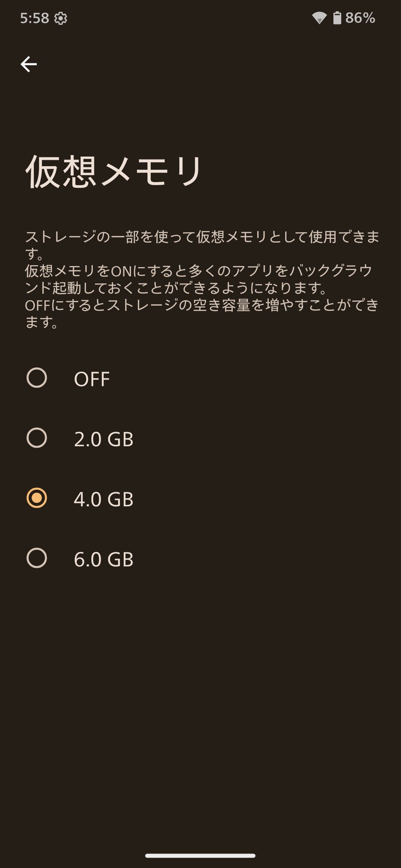Click the OFF option label
The image size is (401, 868).
pyautogui.click(x=92, y=379)
